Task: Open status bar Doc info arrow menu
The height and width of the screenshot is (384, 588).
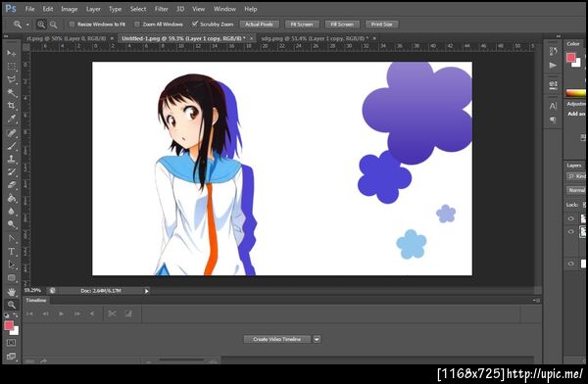Action: tap(146, 291)
